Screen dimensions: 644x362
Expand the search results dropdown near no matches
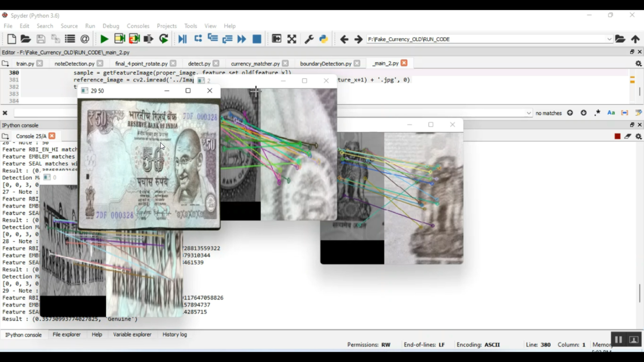tap(530, 112)
